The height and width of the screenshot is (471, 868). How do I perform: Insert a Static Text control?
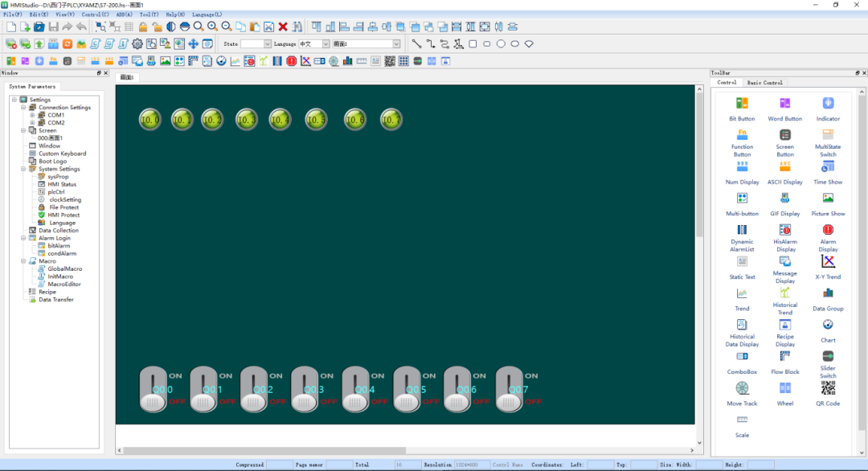click(742, 268)
